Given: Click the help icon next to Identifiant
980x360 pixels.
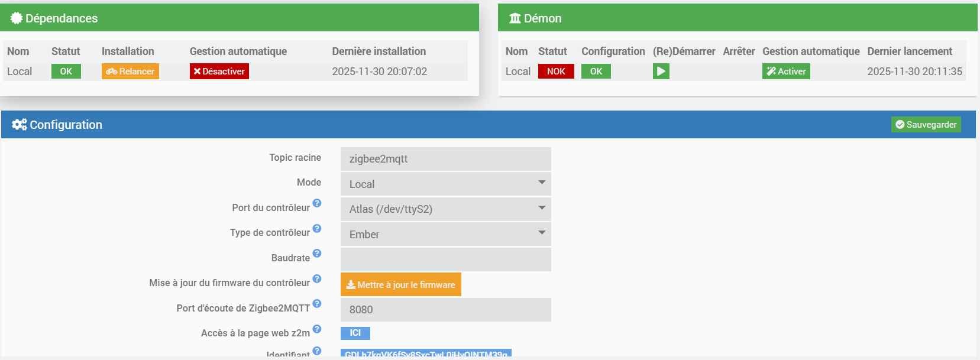Looking at the screenshot, I should [x=317, y=351].
